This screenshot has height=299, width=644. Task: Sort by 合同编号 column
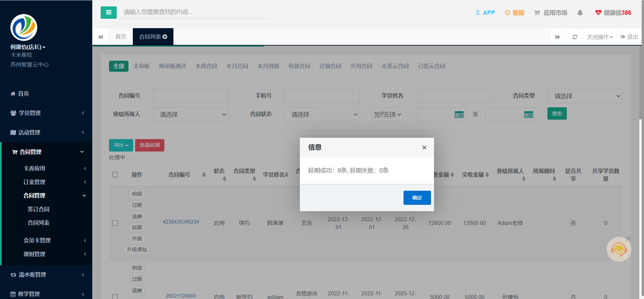204,175
